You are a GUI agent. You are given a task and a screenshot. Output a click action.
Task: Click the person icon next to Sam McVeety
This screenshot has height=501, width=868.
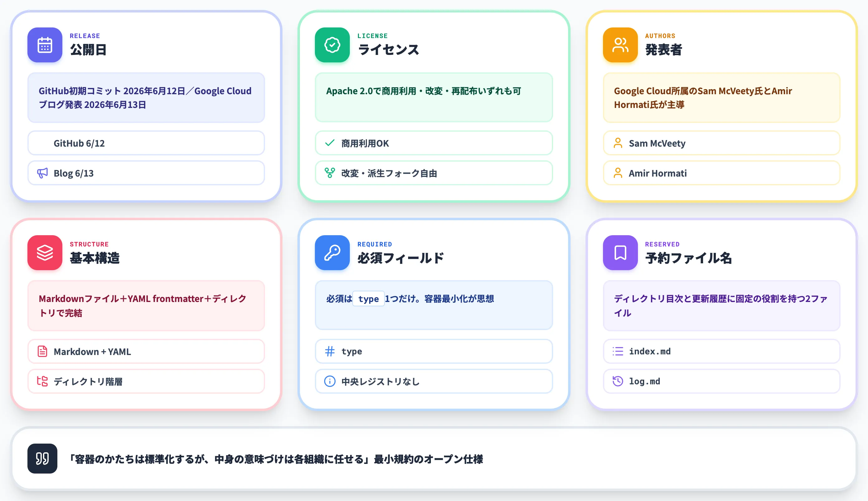point(618,143)
